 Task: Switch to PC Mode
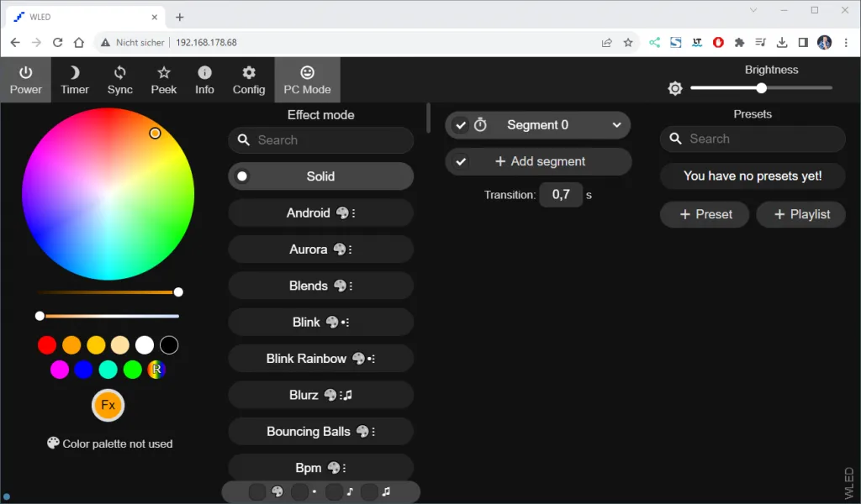coord(307,80)
